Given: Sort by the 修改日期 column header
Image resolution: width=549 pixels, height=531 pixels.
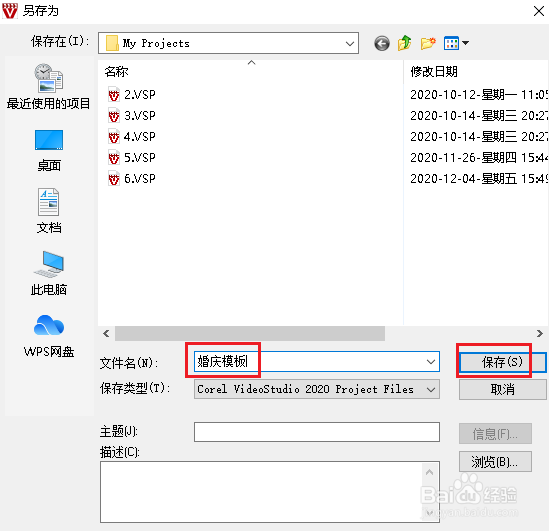Looking at the screenshot, I should tap(434, 72).
